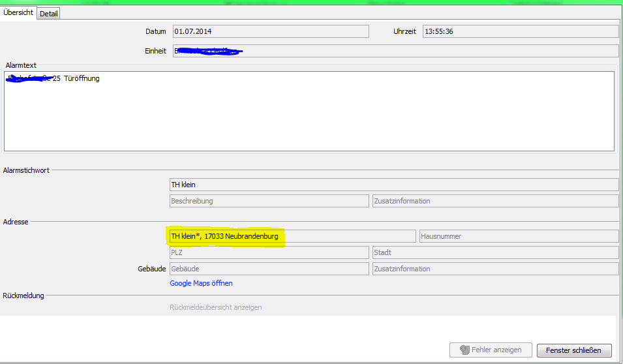The width and height of the screenshot is (623, 364).
Task: Switch to the Detail tab
Action: click(x=48, y=13)
